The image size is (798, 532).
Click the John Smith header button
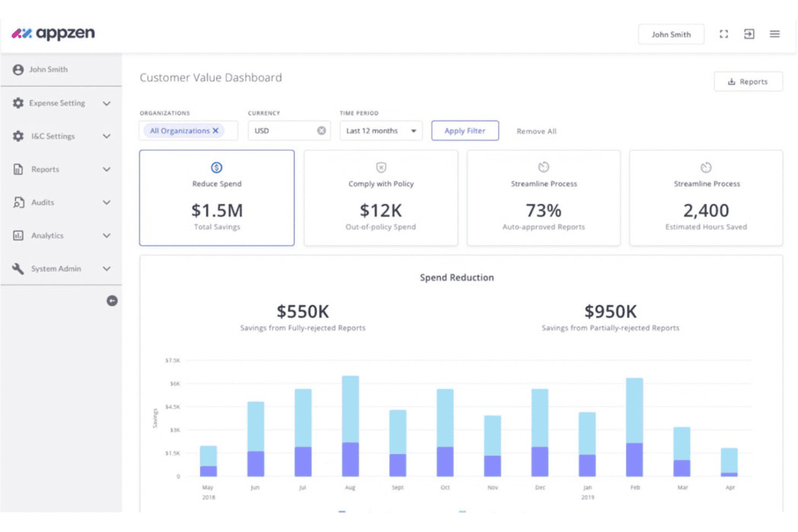point(671,34)
